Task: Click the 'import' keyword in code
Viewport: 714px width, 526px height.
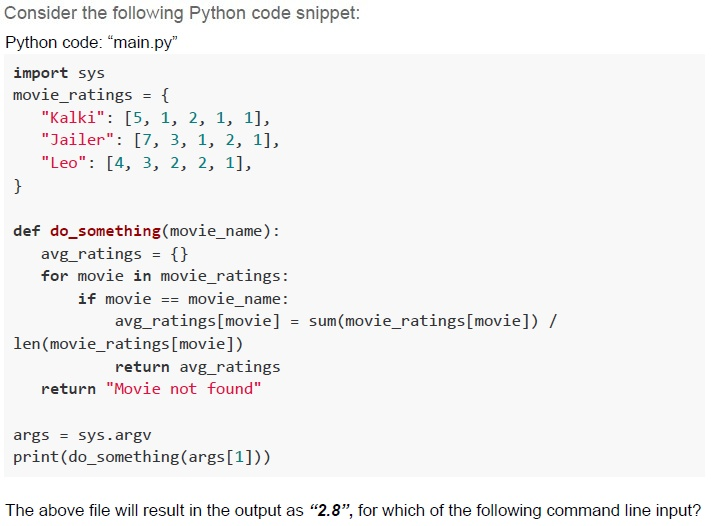Action: click(40, 73)
